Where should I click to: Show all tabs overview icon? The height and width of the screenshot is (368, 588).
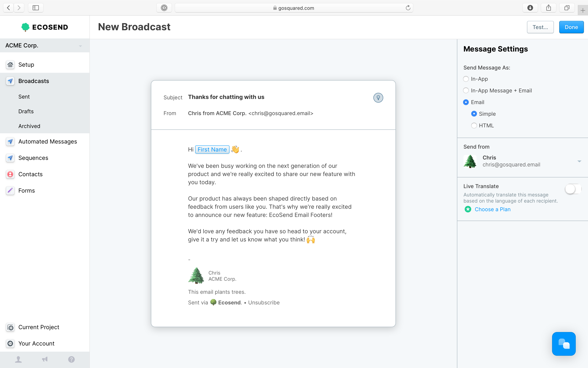567,8
